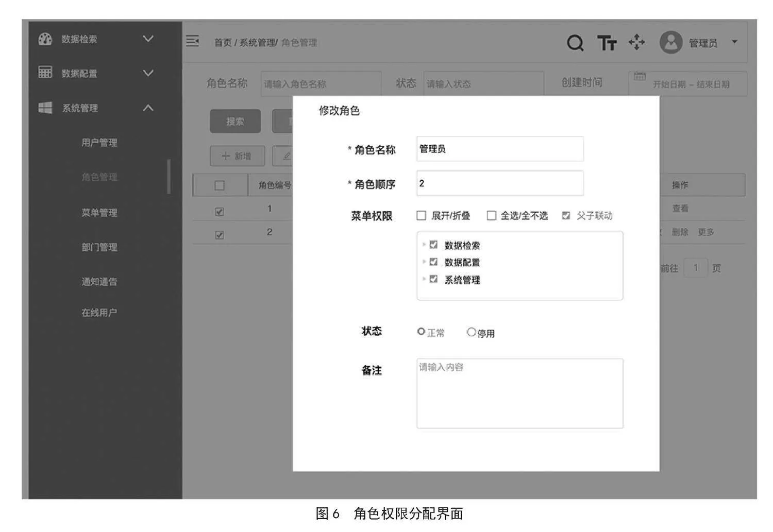Click the font size Tт icon
Image resolution: width=773 pixels, height=532 pixels.
click(x=607, y=43)
